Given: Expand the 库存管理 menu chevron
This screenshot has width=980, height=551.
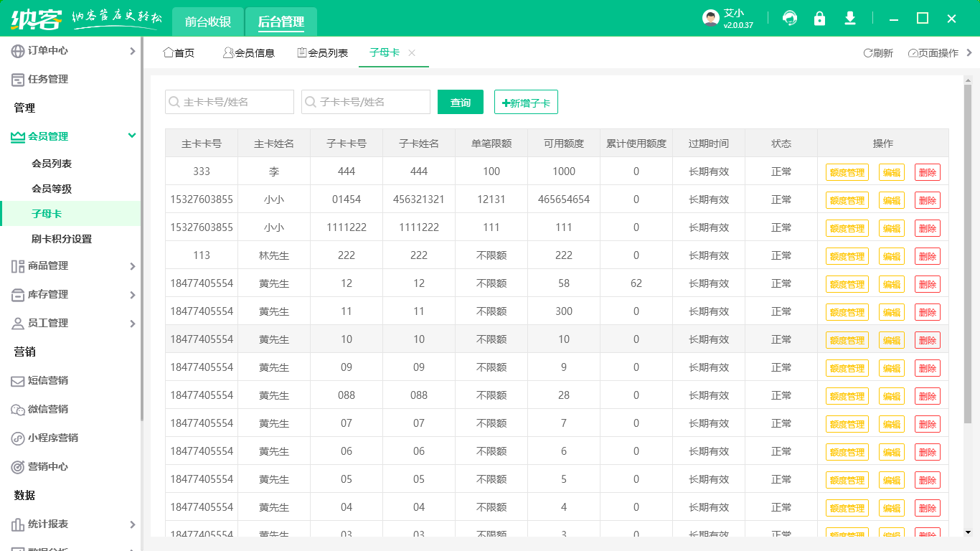Looking at the screenshot, I should tap(132, 295).
